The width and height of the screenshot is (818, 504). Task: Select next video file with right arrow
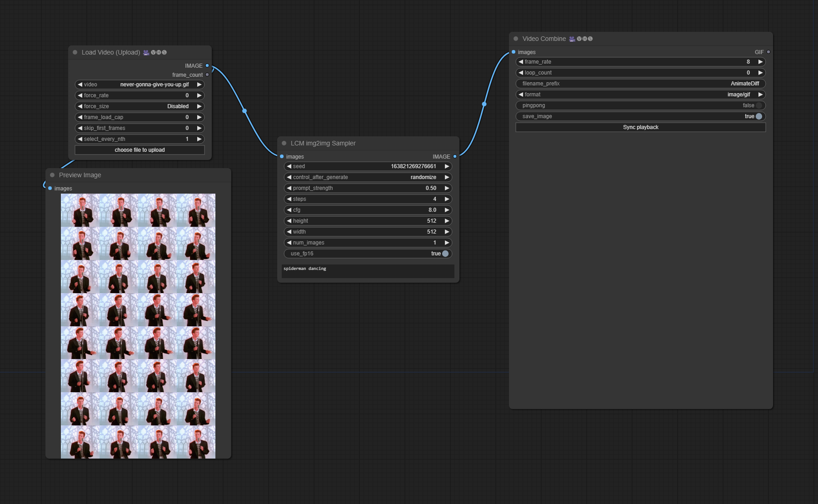(x=199, y=85)
